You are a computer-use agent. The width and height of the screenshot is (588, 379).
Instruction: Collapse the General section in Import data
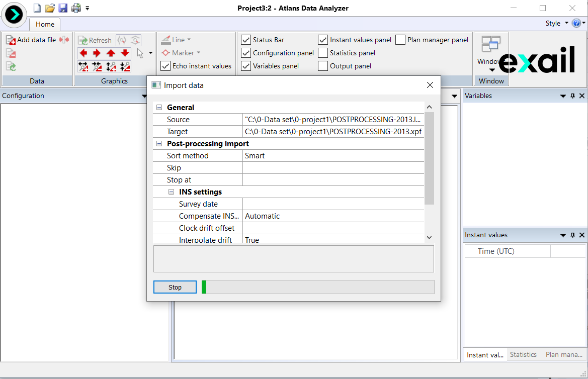click(159, 108)
